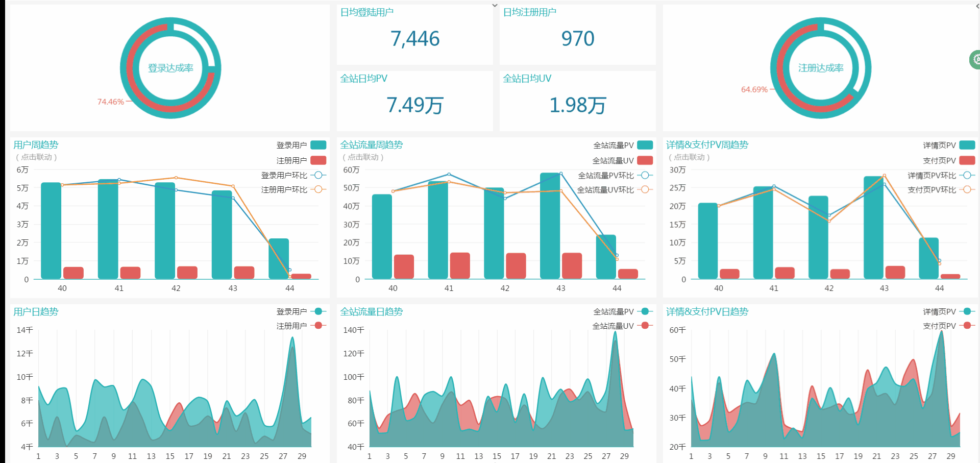Viewport: 980px width, 463px height.
Task: Click the 日均注册用户 card title
Action: [530, 12]
